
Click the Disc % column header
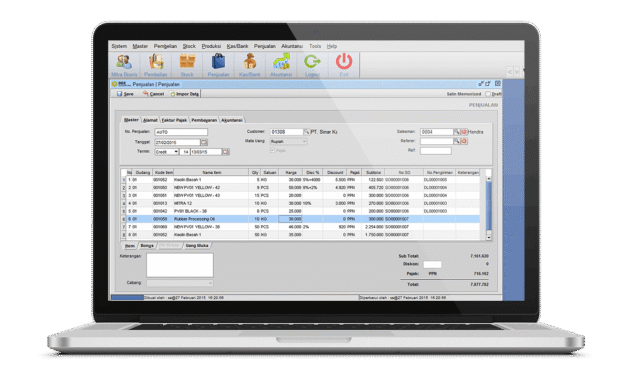pyautogui.click(x=312, y=172)
